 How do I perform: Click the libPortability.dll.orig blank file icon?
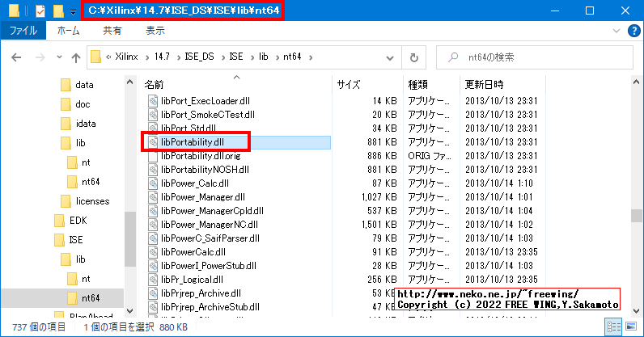pyautogui.click(x=153, y=156)
